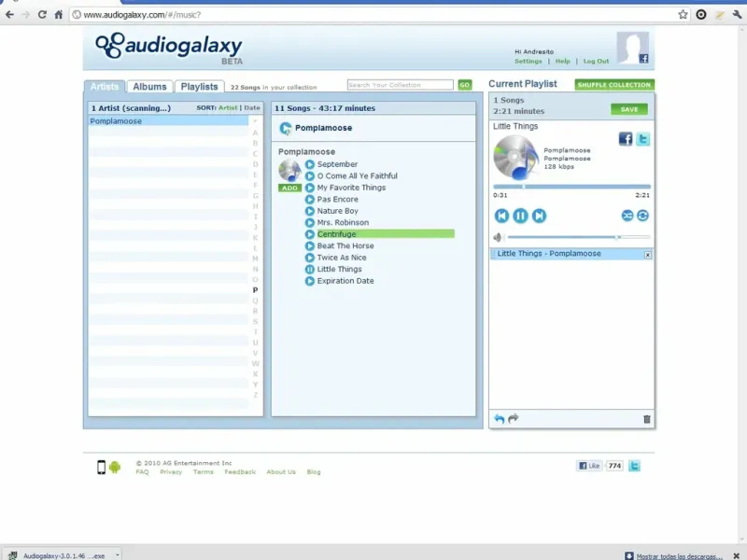
Task: Open Settings link
Action: click(528, 62)
